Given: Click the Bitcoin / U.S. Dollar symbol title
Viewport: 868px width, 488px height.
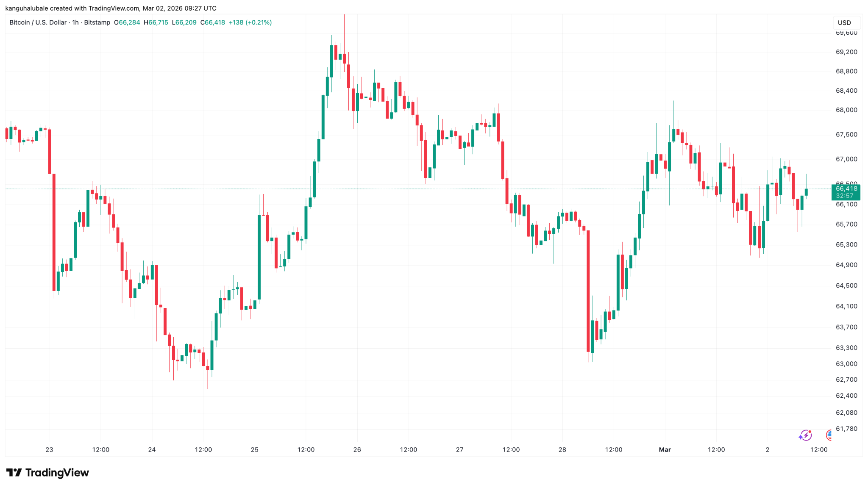Looking at the screenshot, I should [x=38, y=22].
